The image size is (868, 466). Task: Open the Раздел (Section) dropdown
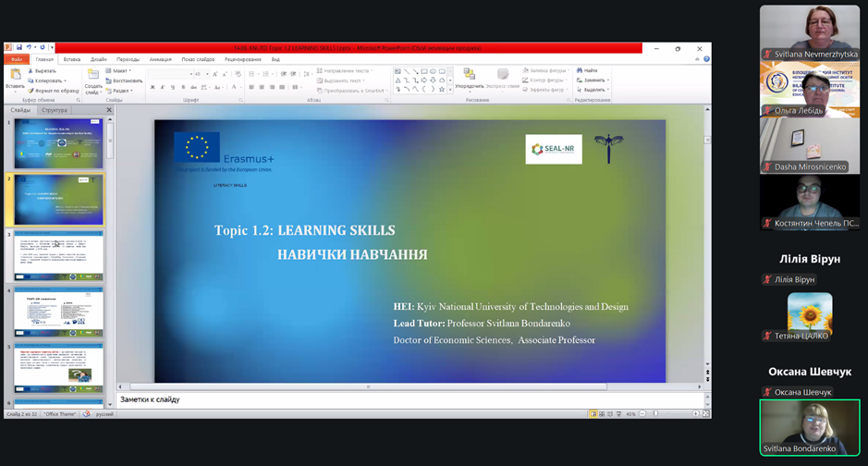point(120,91)
